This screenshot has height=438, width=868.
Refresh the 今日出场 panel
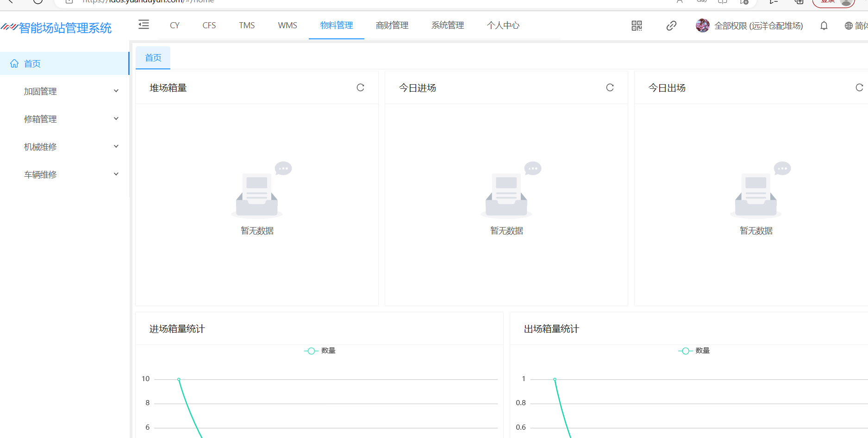859,87
